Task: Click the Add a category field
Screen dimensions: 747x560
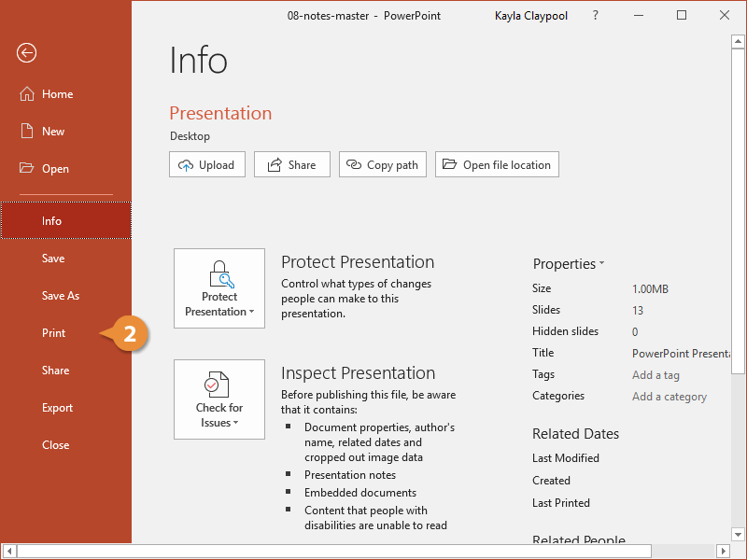Action: point(669,397)
